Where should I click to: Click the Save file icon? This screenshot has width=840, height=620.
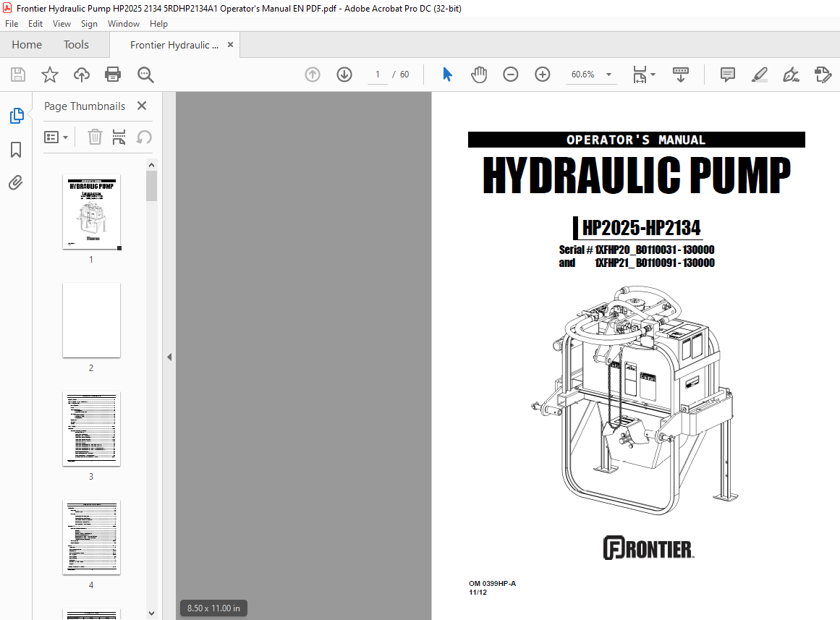coord(18,75)
